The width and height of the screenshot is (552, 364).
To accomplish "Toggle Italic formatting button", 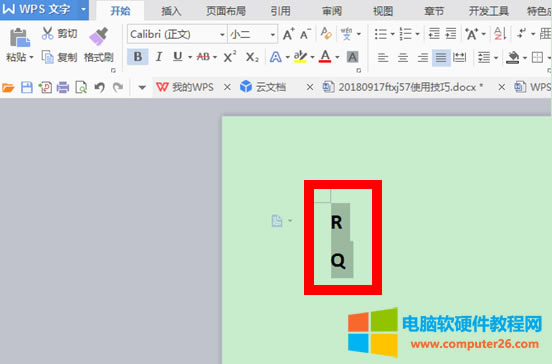I will click(159, 57).
